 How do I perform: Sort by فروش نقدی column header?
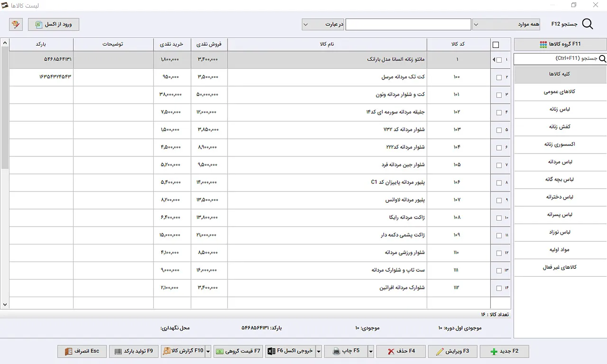tap(209, 45)
